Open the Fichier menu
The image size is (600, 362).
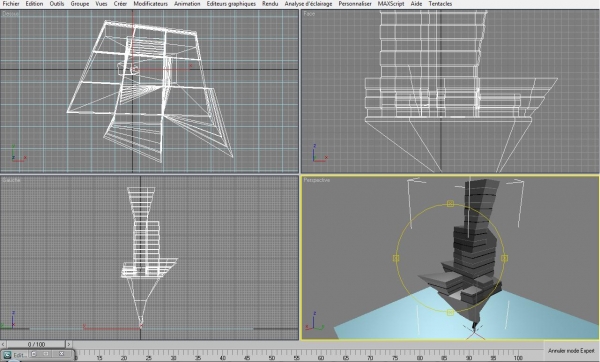pyautogui.click(x=11, y=4)
